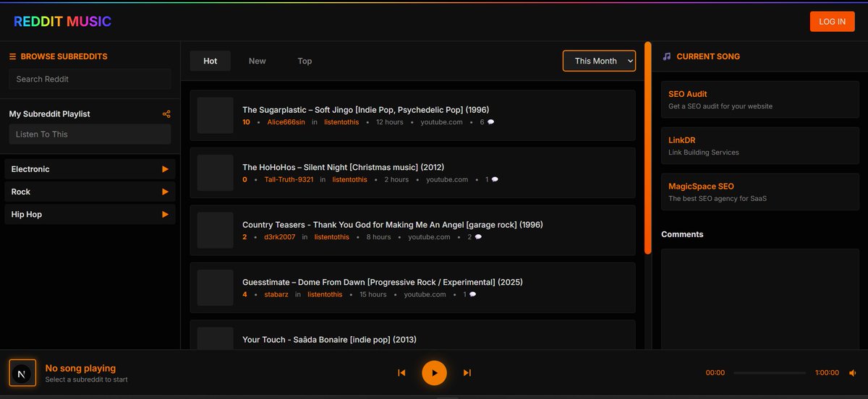The image size is (868, 399).
Task: Click thumbnail of Country Teasers post
Action: (x=216, y=231)
